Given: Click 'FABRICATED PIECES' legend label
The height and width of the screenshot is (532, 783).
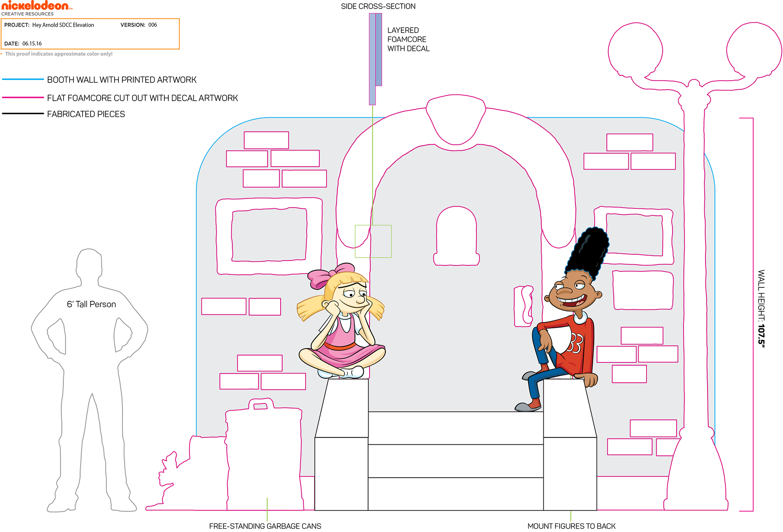Looking at the screenshot, I should coord(86,114).
